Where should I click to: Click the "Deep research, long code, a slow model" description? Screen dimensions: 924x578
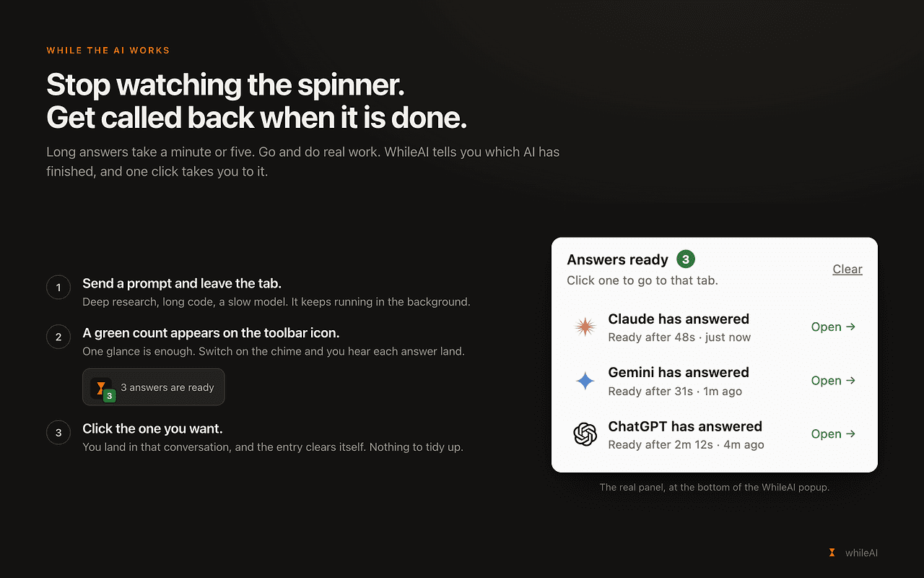[276, 302]
